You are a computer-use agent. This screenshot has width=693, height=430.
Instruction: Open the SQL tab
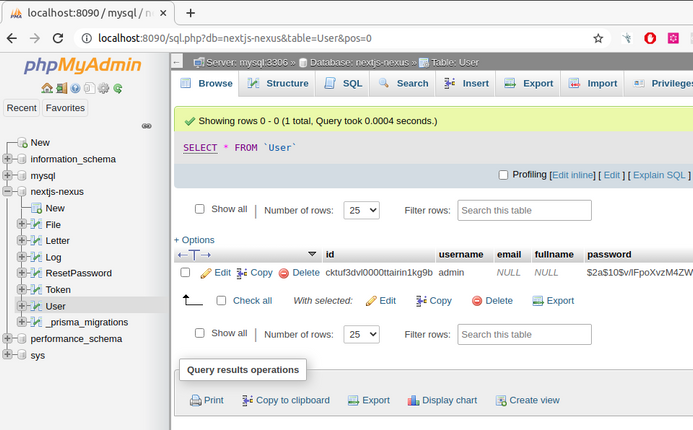coord(343,84)
